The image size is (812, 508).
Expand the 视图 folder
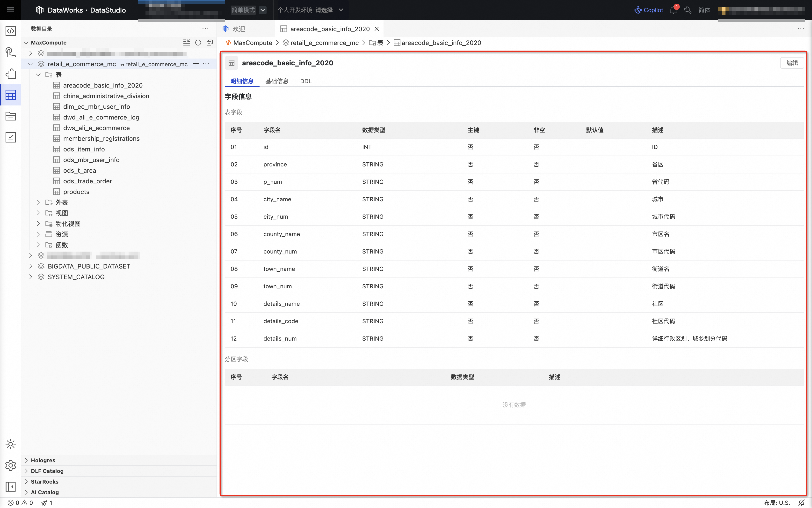[x=38, y=213]
